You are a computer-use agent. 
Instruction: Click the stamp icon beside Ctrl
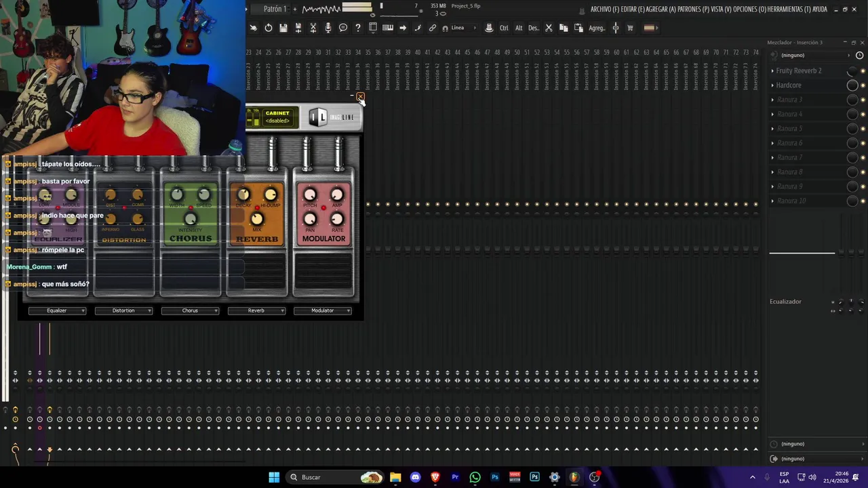489,28
